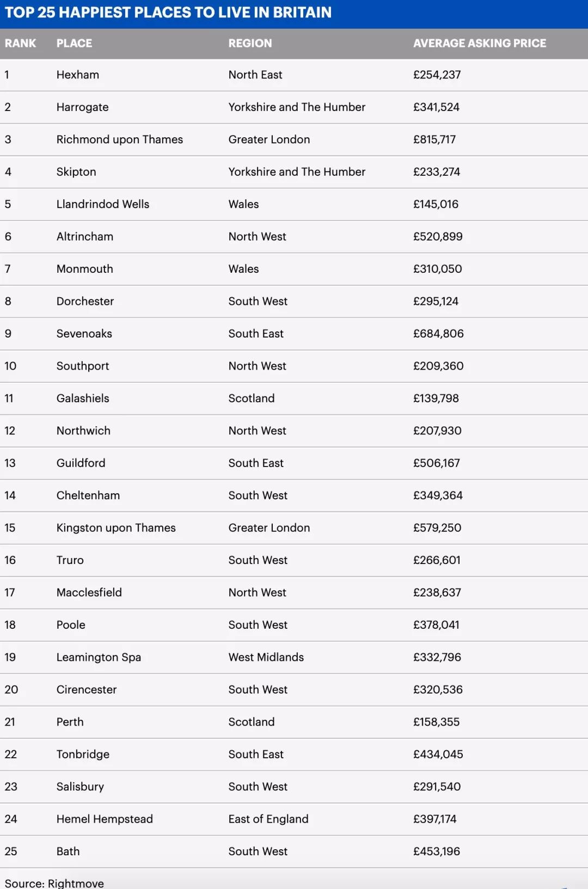Select the Galashiels place cell
Image resolution: width=588 pixels, height=889 pixels.
(83, 398)
